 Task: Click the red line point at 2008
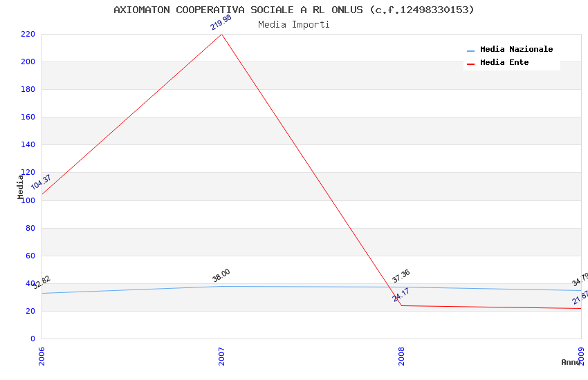(x=401, y=305)
